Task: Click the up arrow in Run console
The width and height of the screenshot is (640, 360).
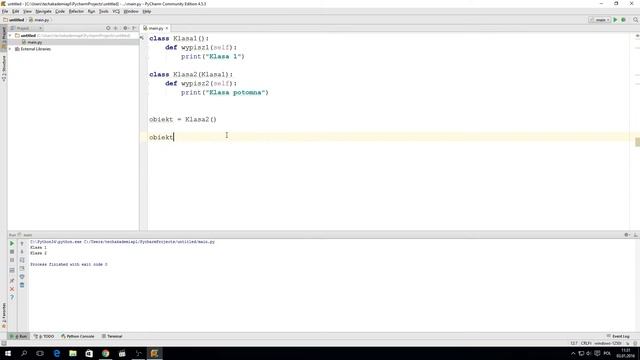Action: pos(22,243)
